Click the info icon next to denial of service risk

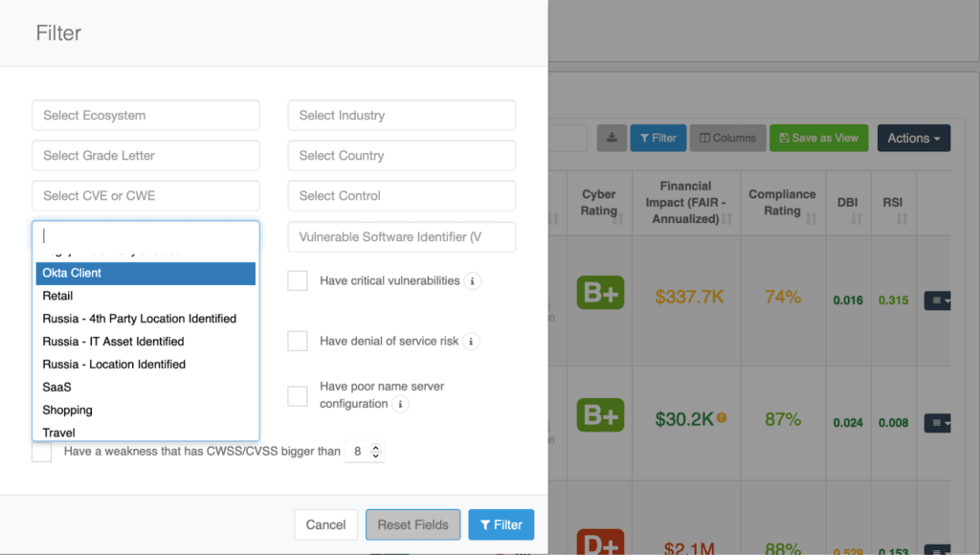coord(471,342)
